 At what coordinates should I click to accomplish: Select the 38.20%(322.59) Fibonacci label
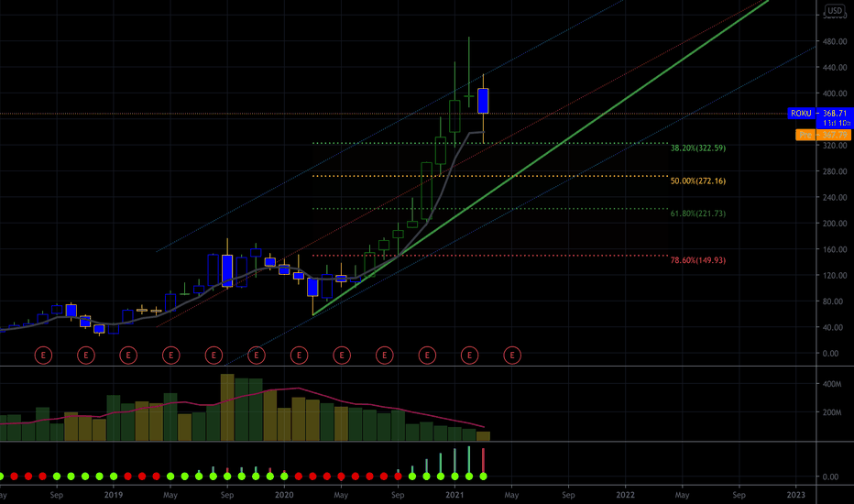pyautogui.click(x=697, y=148)
